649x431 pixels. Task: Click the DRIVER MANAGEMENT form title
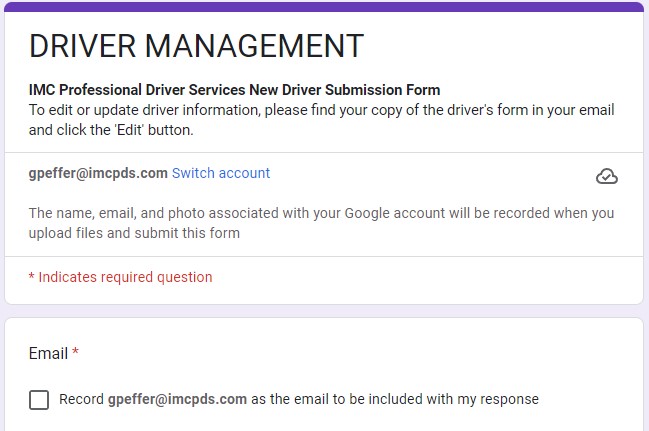click(x=196, y=46)
